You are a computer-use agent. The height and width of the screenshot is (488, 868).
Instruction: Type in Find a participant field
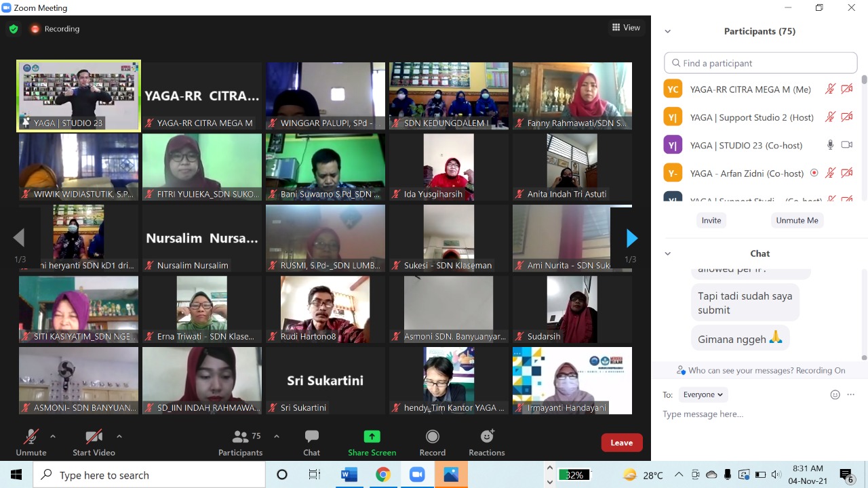761,63
